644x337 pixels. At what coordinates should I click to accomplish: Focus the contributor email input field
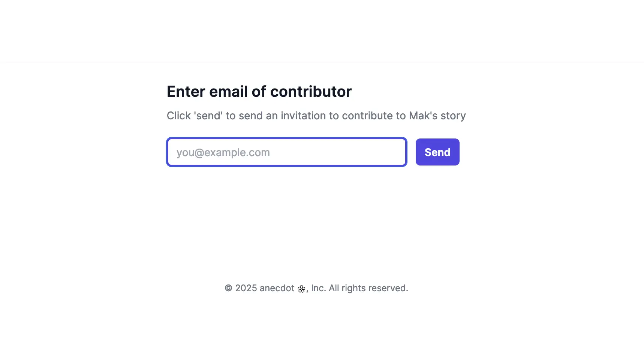287,152
